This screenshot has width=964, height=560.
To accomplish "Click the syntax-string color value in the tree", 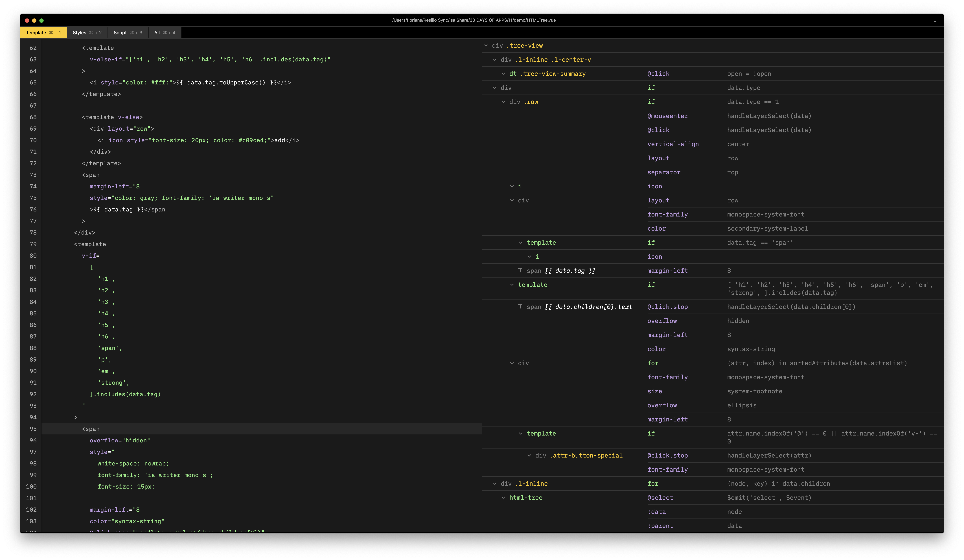I will point(751,349).
